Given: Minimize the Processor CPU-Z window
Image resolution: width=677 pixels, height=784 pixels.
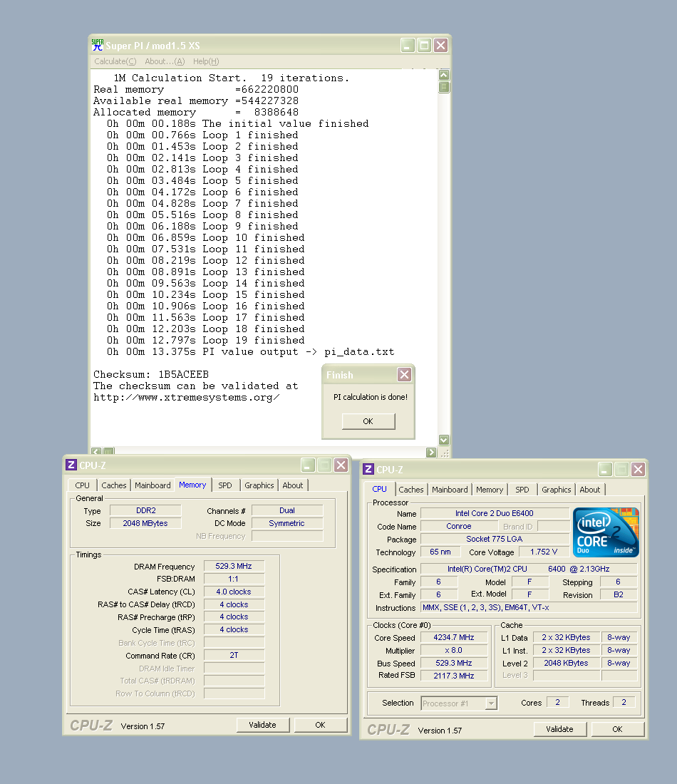Looking at the screenshot, I should coord(605,469).
